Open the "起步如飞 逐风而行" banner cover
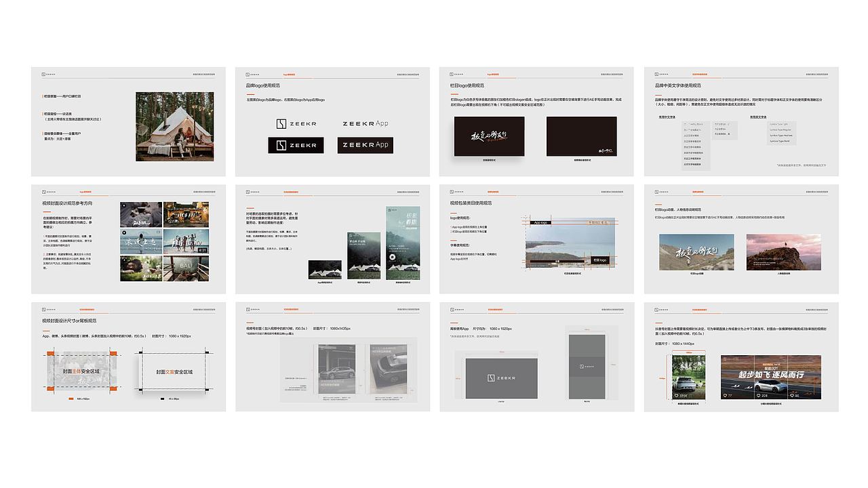Screen dimensions: 868x488 pyautogui.click(x=771, y=376)
